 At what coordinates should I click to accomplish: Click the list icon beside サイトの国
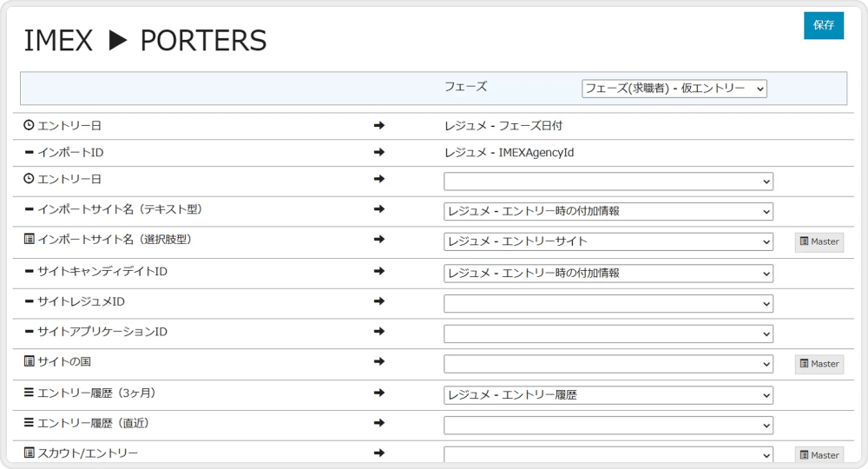click(29, 361)
